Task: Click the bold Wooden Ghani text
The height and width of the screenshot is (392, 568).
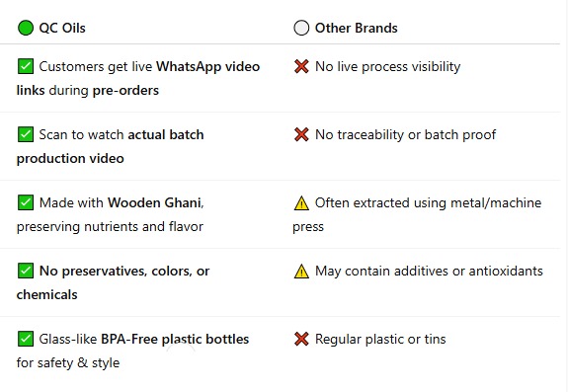Action: [154, 202]
